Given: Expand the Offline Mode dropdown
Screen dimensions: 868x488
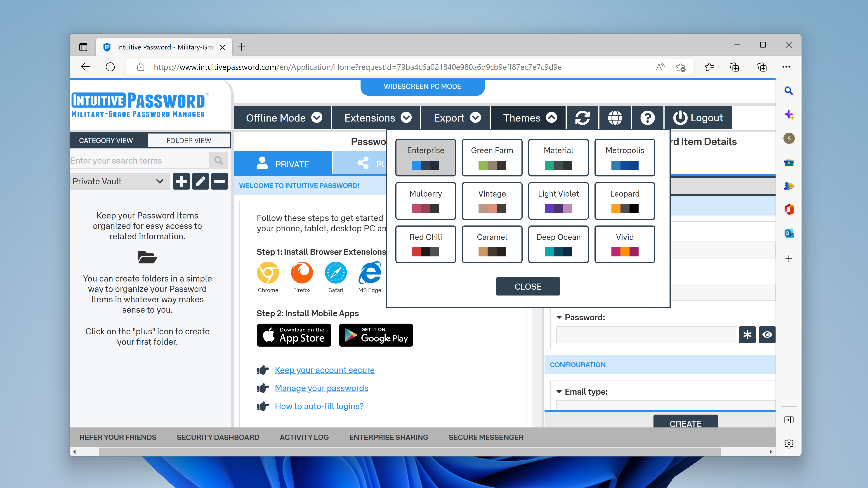Looking at the screenshot, I should pyautogui.click(x=282, y=118).
